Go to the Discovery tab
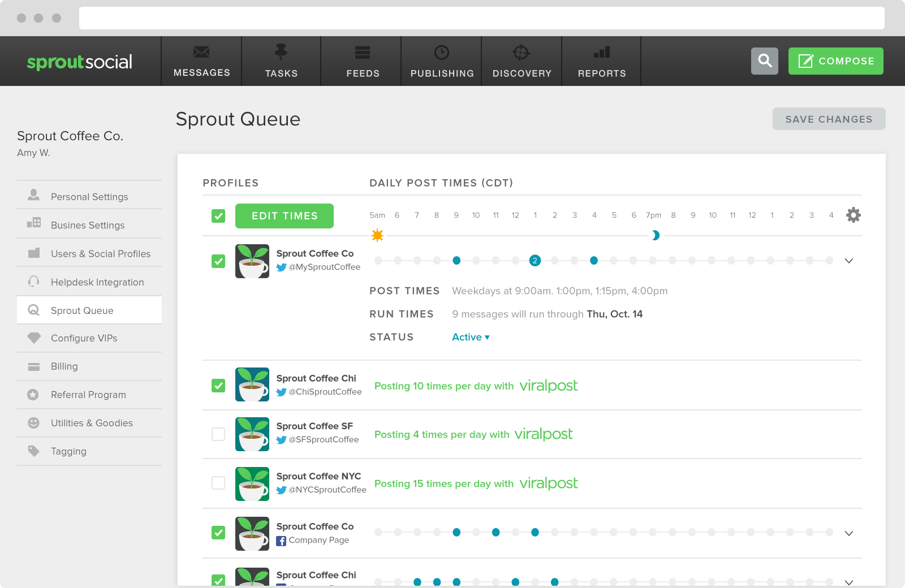Viewport: 905px width, 588px height. tap(522, 61)
